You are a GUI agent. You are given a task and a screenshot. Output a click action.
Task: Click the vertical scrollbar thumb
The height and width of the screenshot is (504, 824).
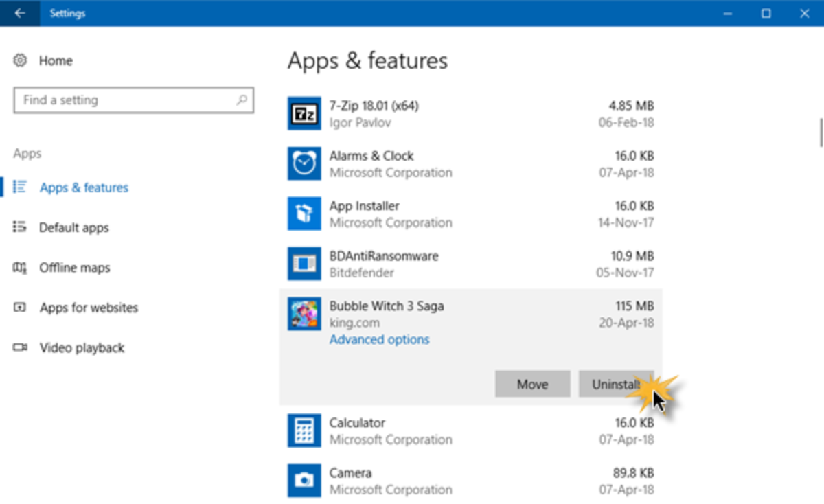pos(821,132)
